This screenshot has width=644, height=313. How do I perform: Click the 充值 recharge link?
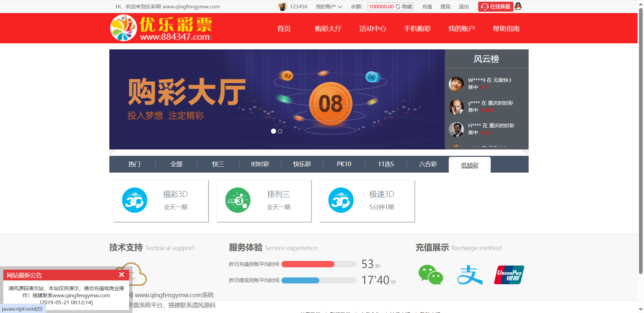click(427, 7)
